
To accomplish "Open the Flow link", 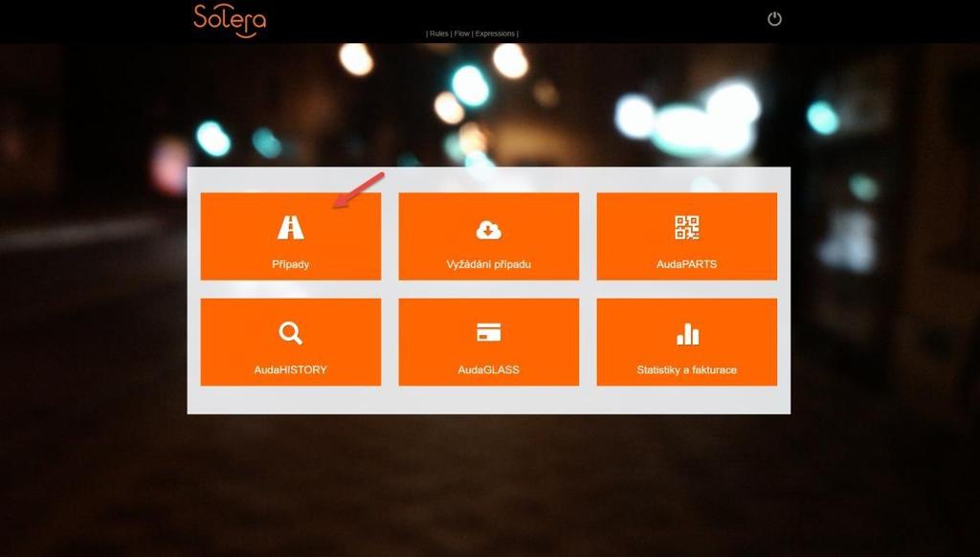I will pos(462,33).
